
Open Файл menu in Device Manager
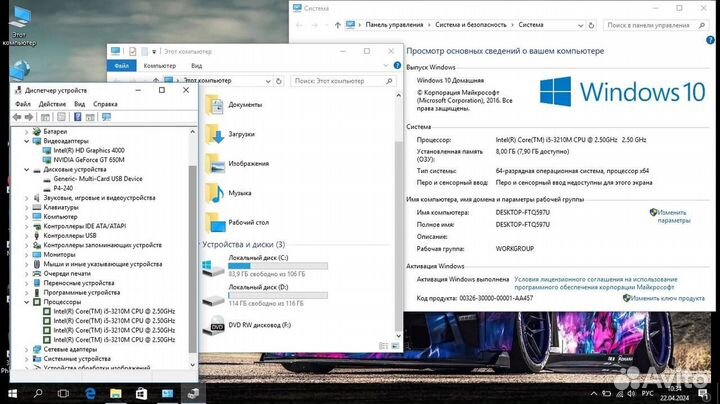[x=22, y=104]
